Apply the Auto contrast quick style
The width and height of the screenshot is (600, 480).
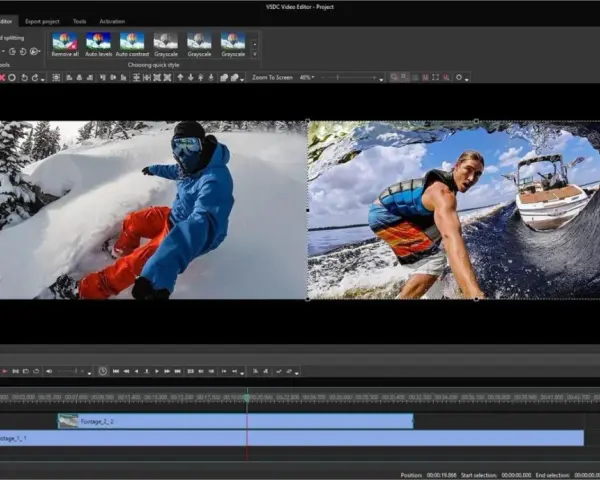click(x=132, y=44)
